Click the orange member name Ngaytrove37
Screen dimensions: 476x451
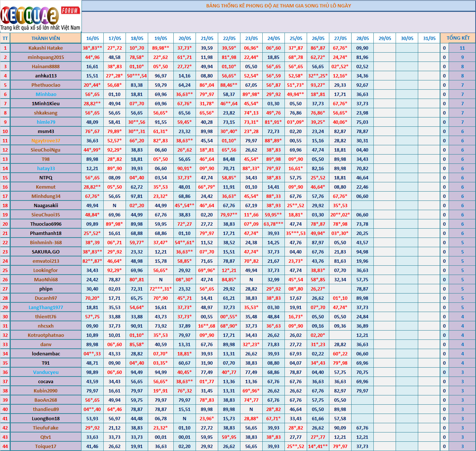point(46,140)
